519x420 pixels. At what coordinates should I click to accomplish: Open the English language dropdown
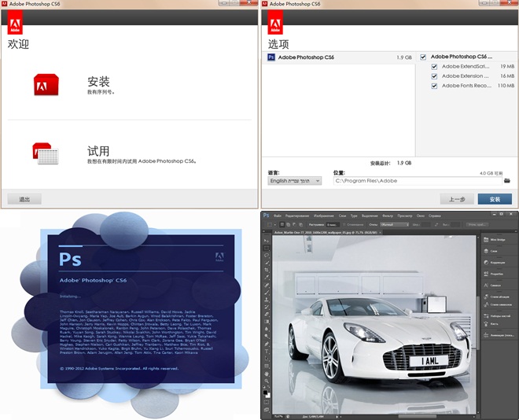point(294,180)
